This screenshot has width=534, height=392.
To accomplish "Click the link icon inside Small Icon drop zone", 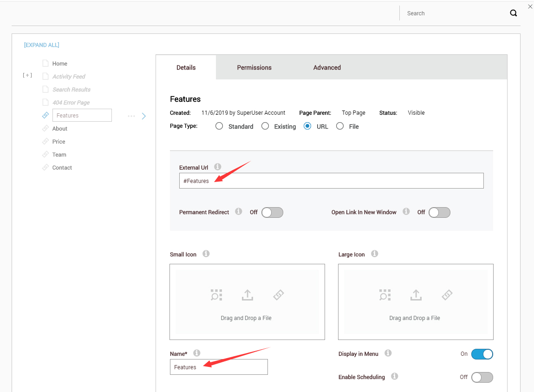I will tap(278, 294).
